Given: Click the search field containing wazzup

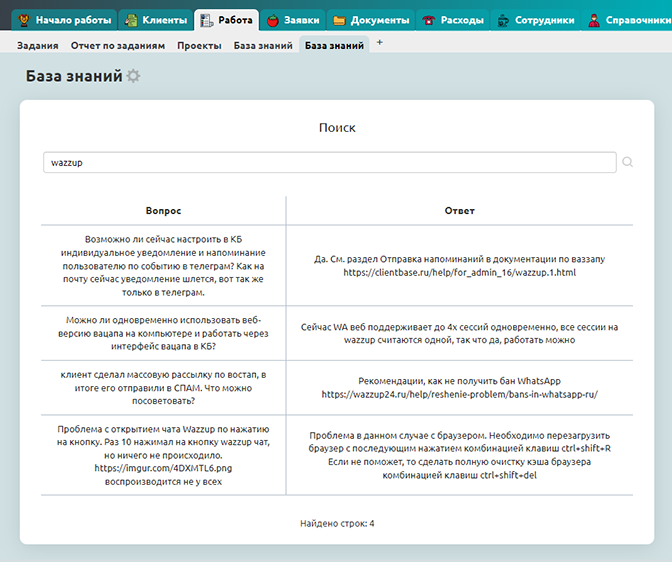Looking at the screenshot, I should click(329, 162).
